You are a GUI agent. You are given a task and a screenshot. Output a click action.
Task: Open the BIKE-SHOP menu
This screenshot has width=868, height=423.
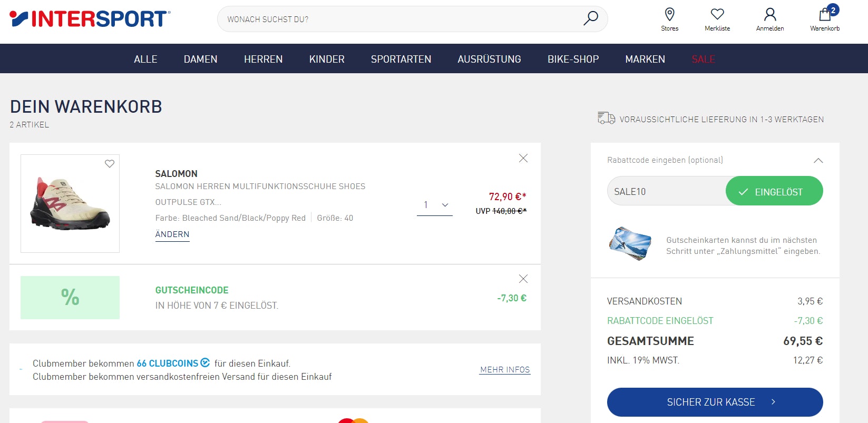[573, 59]
